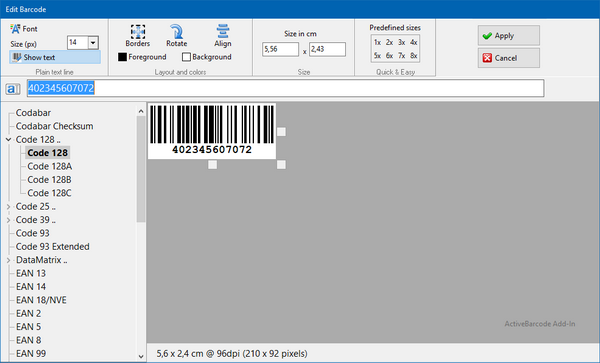The image size is (600, 363).
Task: Select predefined size 4x
Action: click(414, 42)
